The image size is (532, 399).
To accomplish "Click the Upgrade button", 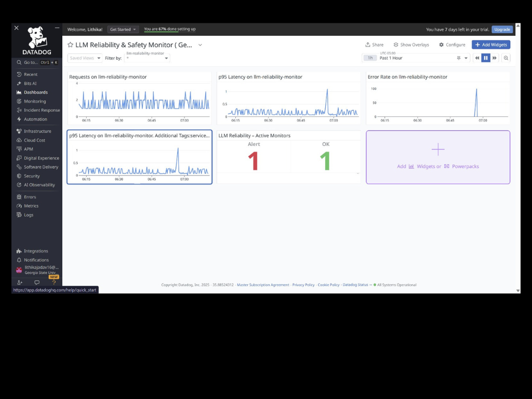I will [x=502, y=30].
